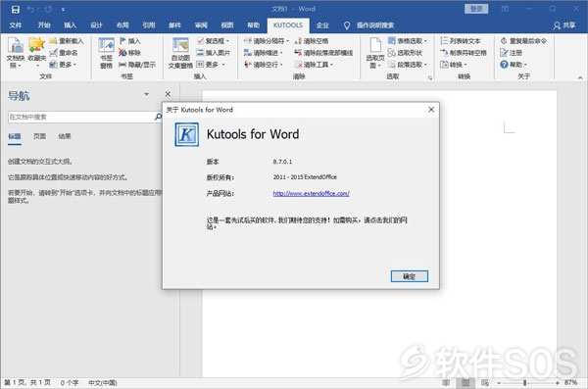This screenshot has width=588, height=389.
Task: Switch to the 企业 ribbon tab
Action: pos(322,25)
